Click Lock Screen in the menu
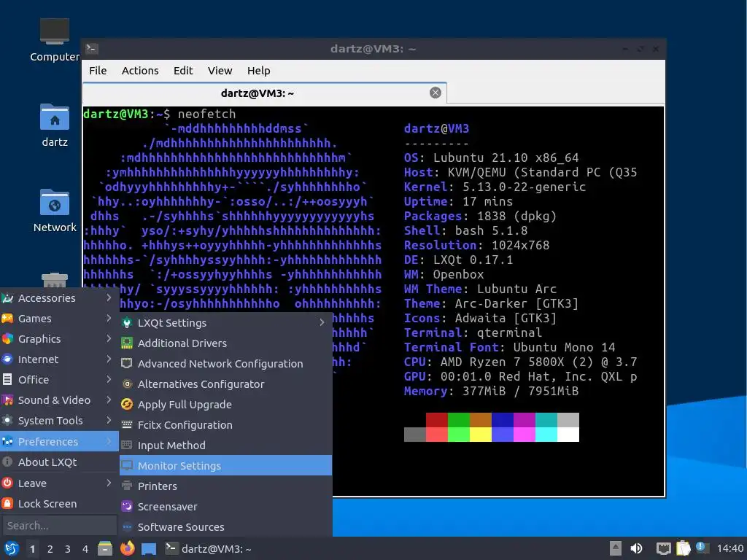Screen dimensions: 747x560 59,504
